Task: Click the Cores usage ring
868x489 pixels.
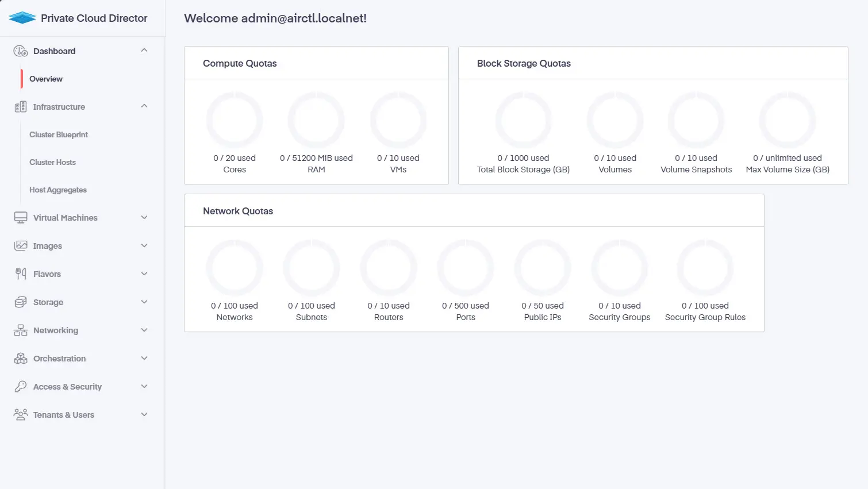Action: pos(235,120)
